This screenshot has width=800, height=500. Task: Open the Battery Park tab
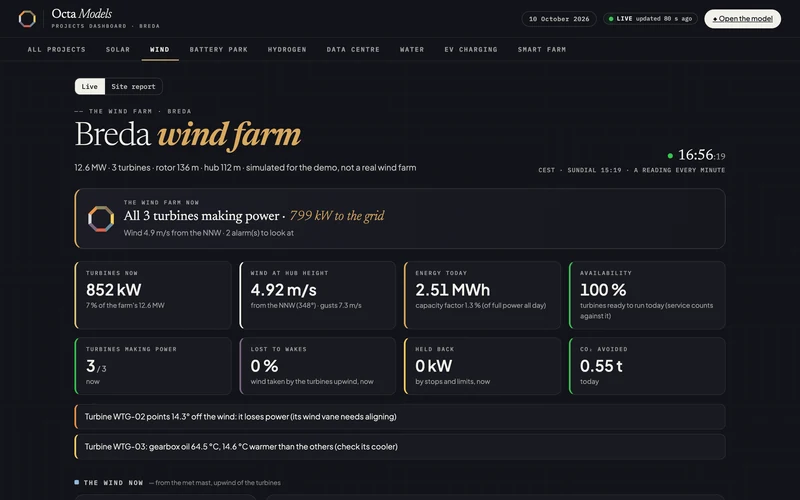pyautogui.click(x=218, y=49)
